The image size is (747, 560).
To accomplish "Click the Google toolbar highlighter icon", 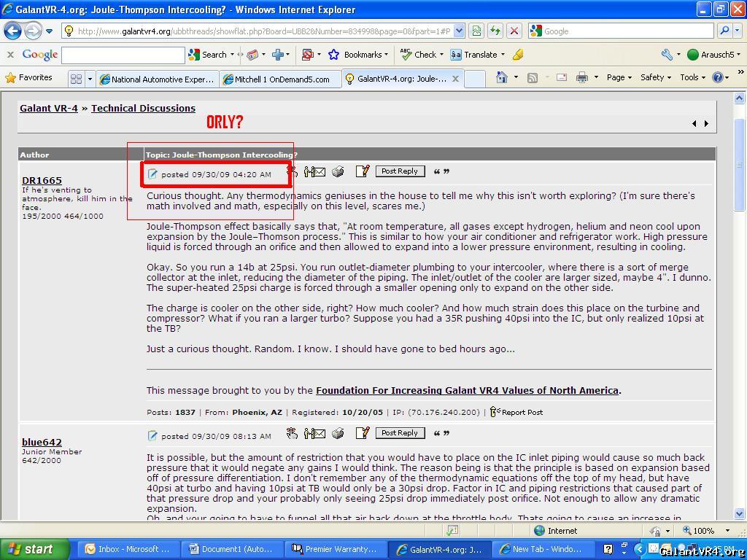I will click(517, 55).
